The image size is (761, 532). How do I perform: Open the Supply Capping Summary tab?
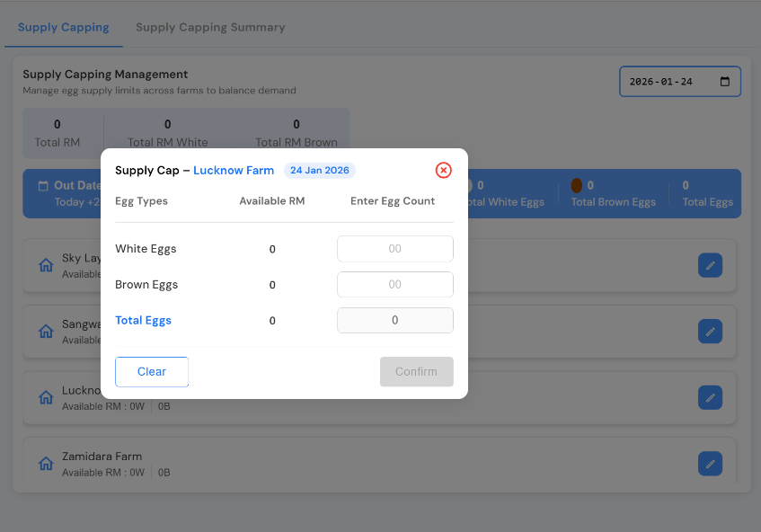point(210,27)
